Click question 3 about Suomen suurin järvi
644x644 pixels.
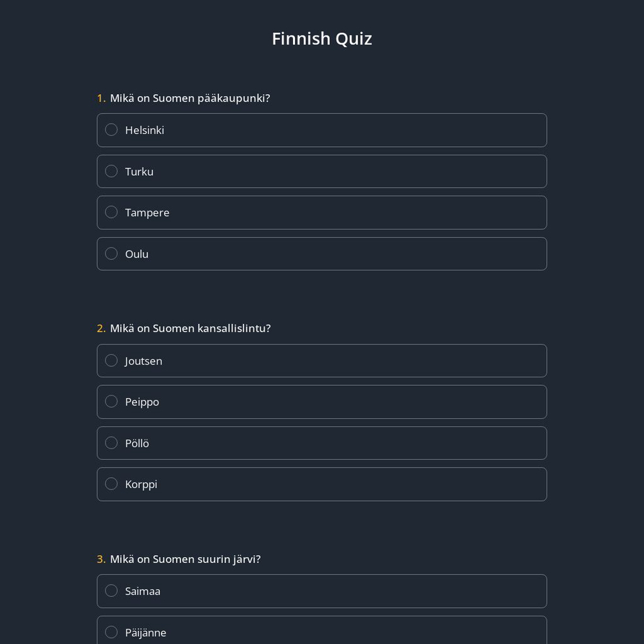pos(178,559)
